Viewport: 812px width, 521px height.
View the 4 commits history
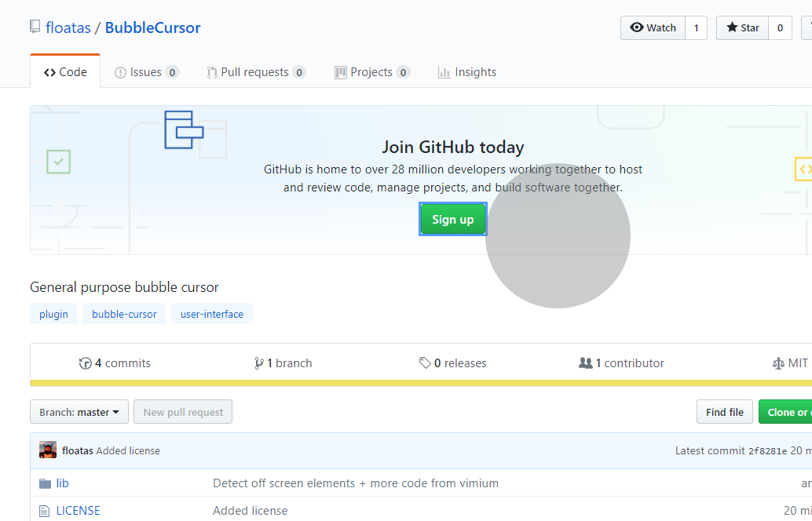click(x=115, y=363)
